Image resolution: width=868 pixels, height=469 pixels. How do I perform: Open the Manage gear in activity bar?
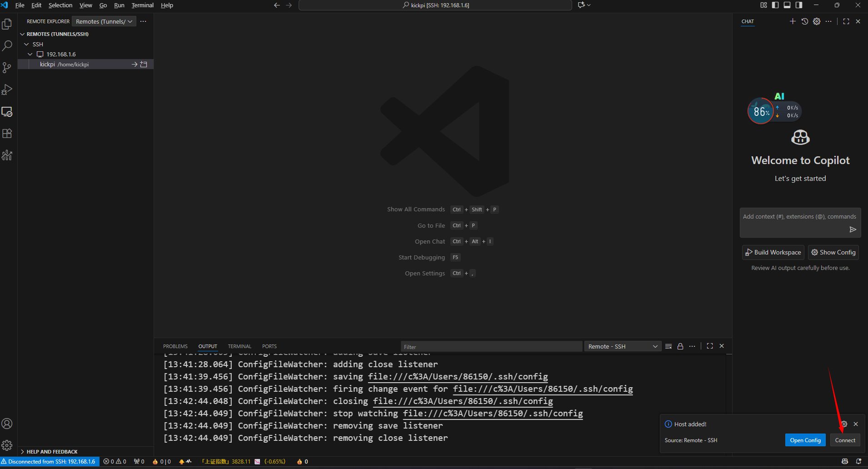tap(7, 445)
